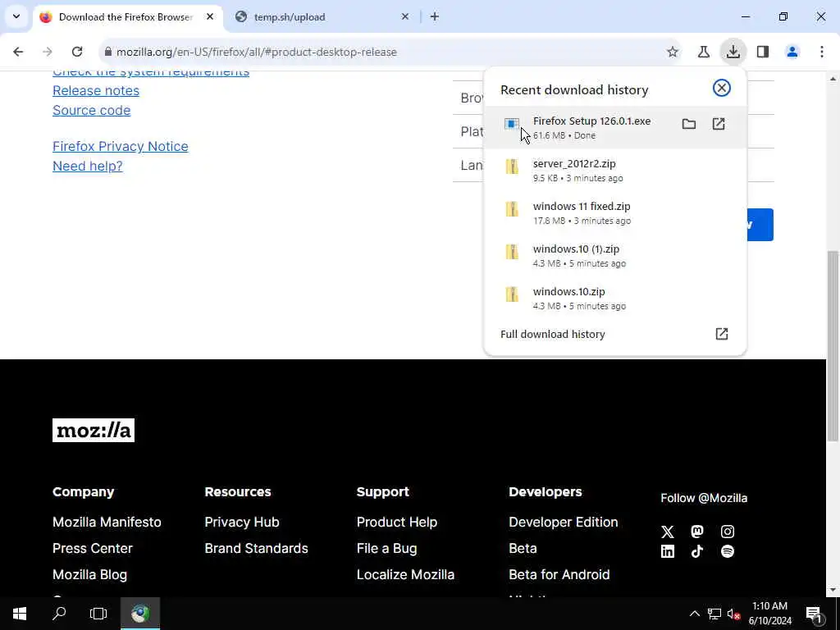840x630 pixels.
Task: Close the temp.sh/upload tab
Action: click(405, 17)
